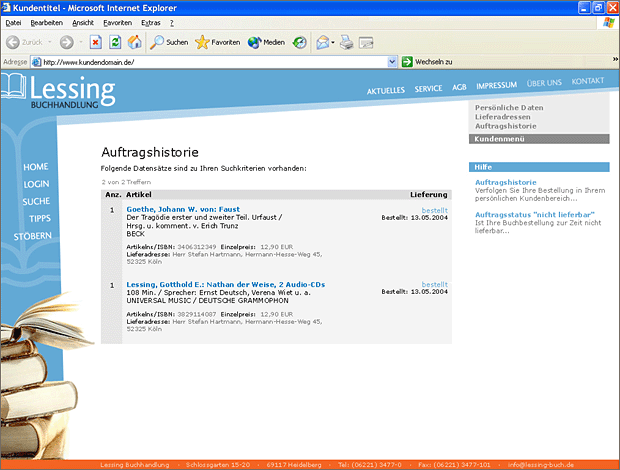Open Favoriten star in toolbar
The width and height of the screenshot is (620, 470).
pyautogui.click(x=217, y=42)
